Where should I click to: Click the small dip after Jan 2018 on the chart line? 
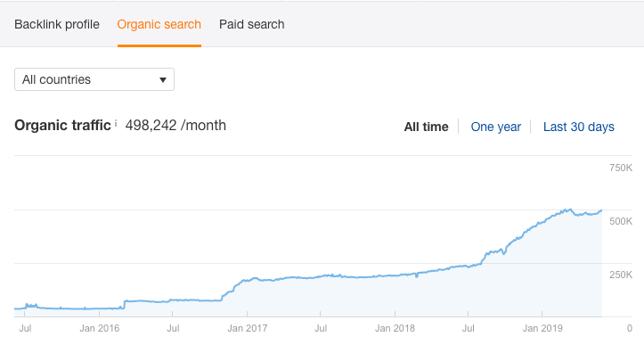[417, 276]
